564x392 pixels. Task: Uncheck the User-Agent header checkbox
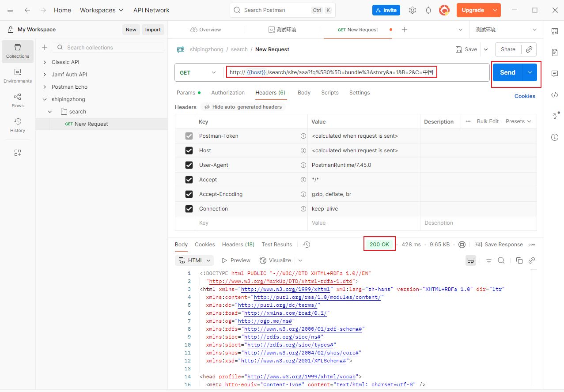click(x=189, y=165)
